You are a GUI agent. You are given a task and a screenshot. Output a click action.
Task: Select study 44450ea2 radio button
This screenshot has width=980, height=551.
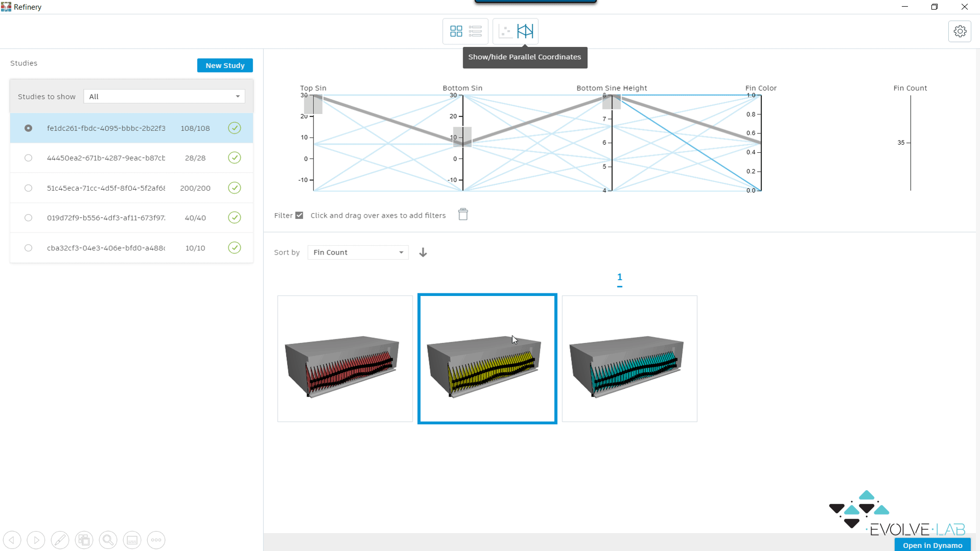pyautogui.click(x=28, y=157)
